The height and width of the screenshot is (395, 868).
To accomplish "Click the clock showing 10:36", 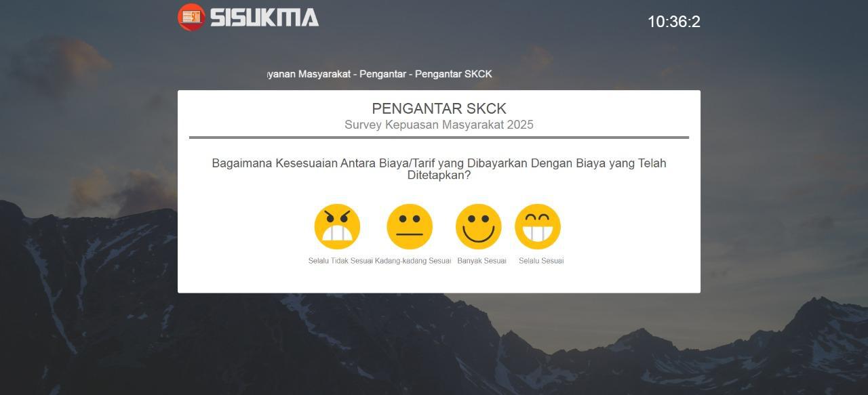I will 674,22.
